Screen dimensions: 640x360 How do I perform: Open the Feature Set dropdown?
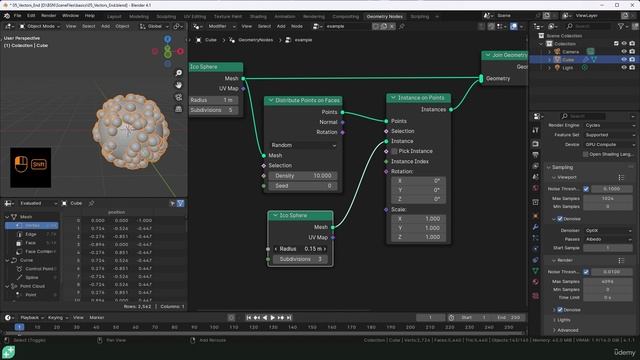pos(609,135)
